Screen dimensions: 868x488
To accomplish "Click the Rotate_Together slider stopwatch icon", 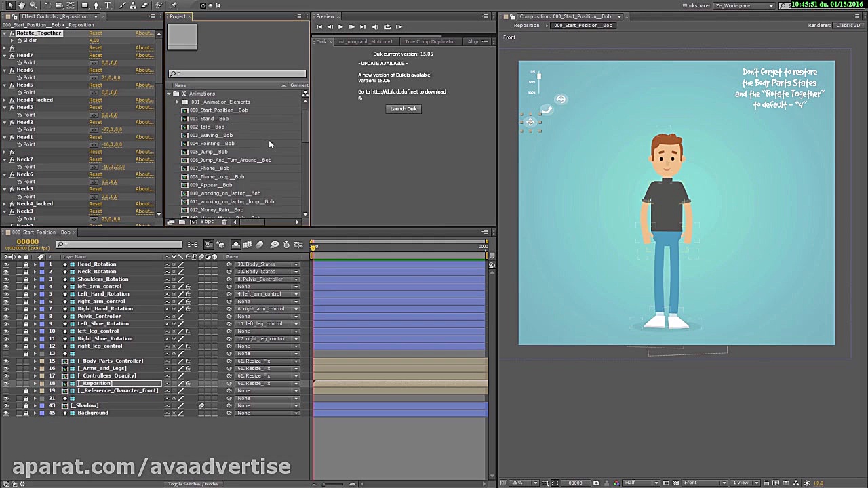I will [x=20, y=41].
